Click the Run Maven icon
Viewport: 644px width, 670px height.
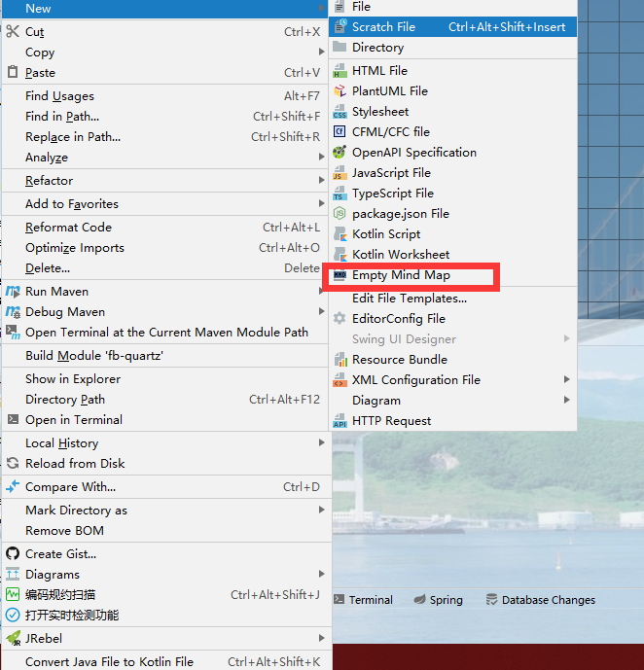(13, 292)
